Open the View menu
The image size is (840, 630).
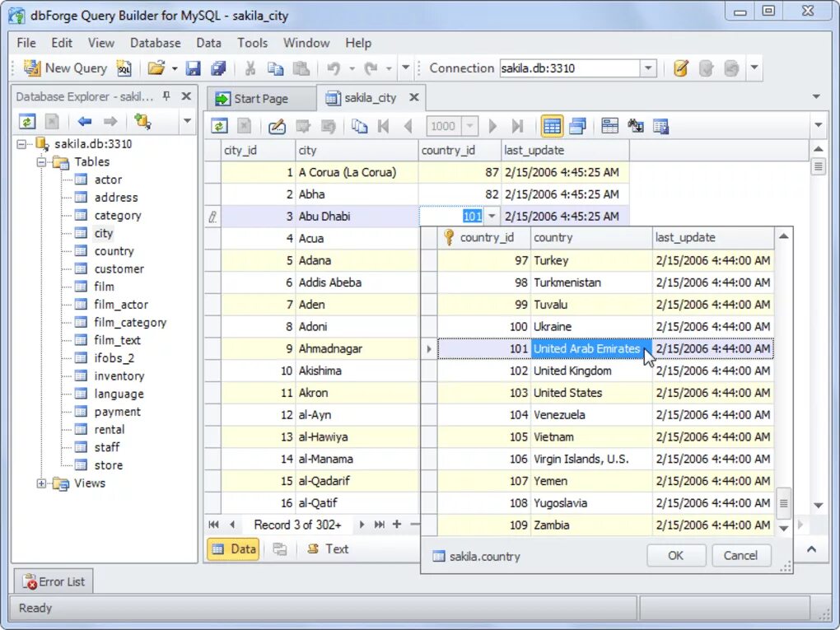[x=100, y=43]
